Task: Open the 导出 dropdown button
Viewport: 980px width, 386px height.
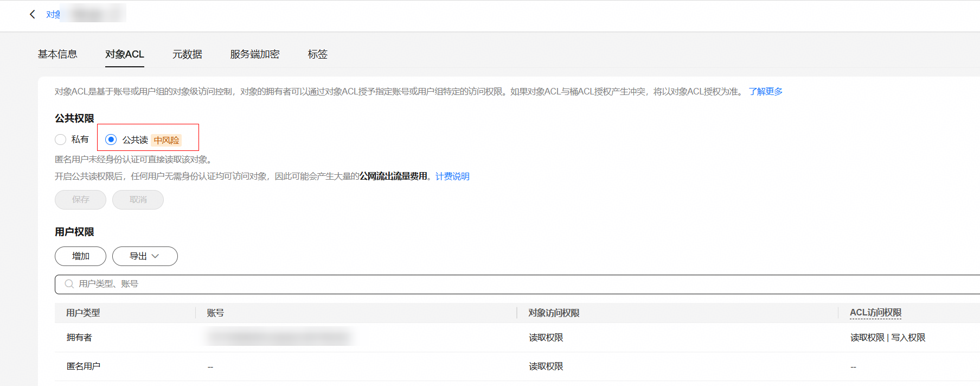Action: (145, 256)
